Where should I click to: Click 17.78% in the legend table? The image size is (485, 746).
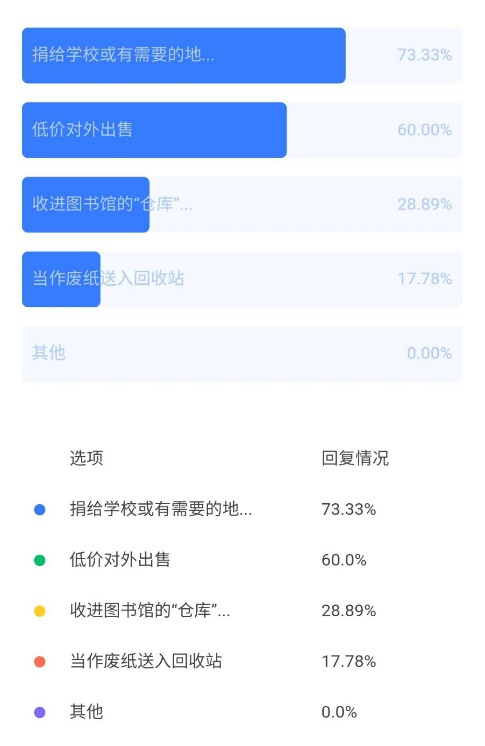(349, 661)
